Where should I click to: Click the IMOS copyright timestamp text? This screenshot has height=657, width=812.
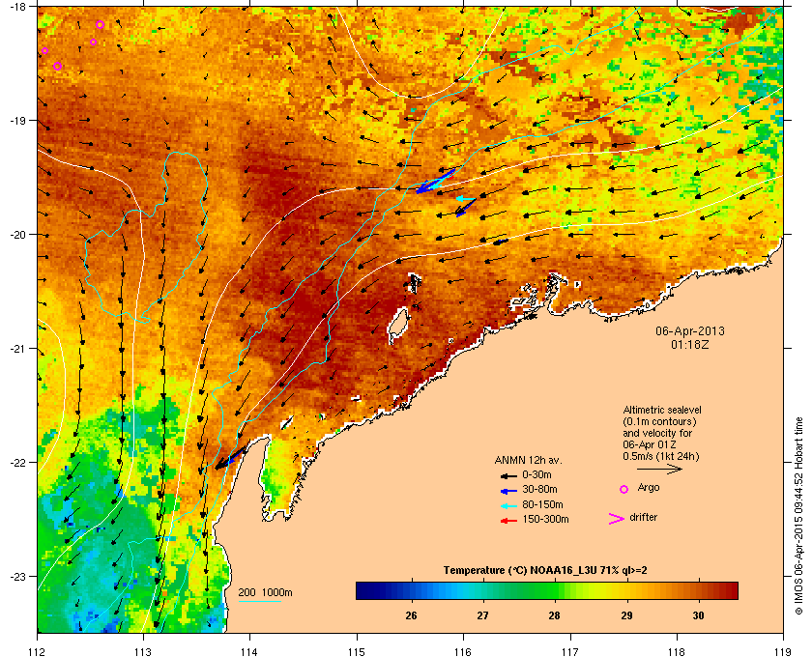(x=798, y=516)
